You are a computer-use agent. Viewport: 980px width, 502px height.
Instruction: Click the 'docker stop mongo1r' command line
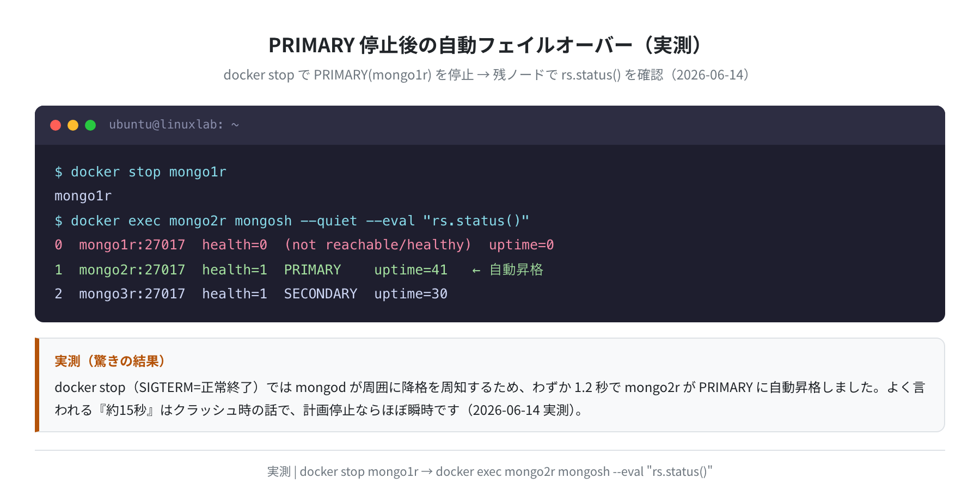pyautogui.click(x=140, y=172)
